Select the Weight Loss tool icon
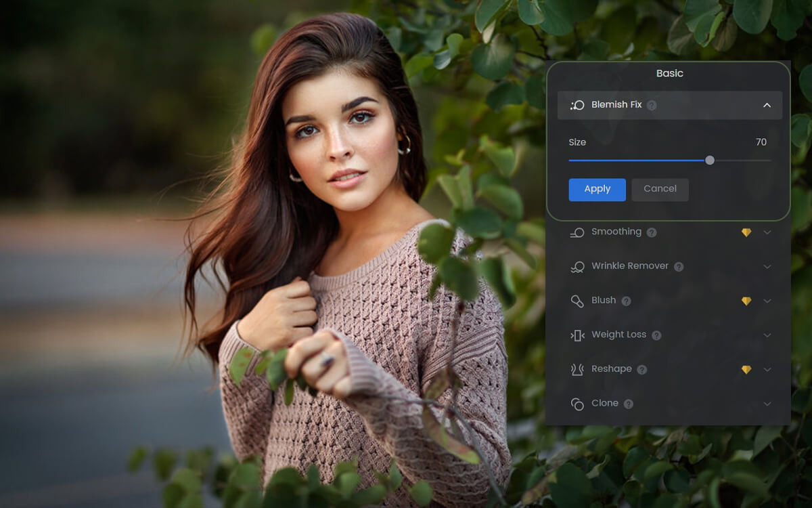812x508 pixels. 579,335
